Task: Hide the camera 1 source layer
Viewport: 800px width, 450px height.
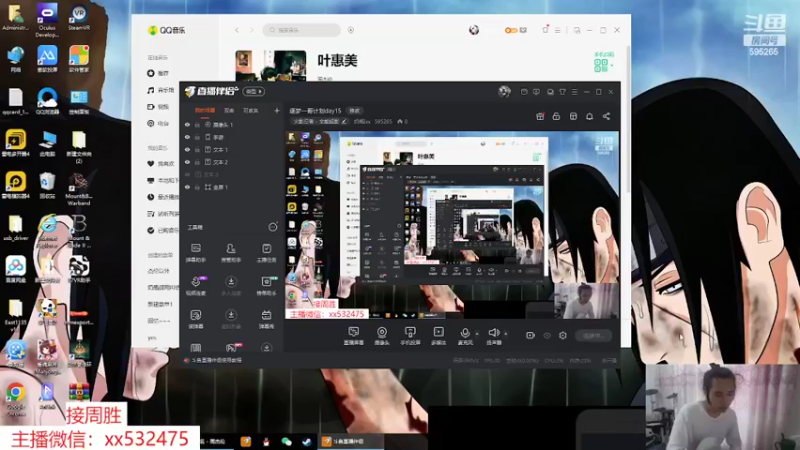Action: [x=187, y=124]
